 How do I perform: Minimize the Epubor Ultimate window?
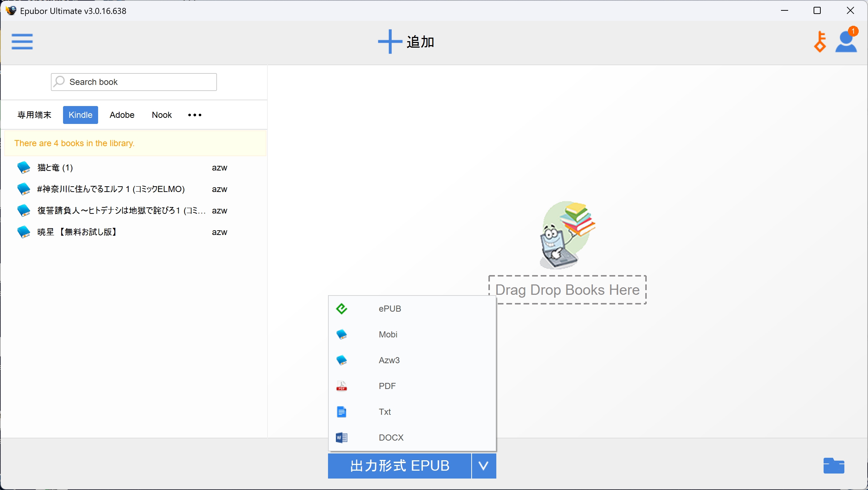point(785,10)
